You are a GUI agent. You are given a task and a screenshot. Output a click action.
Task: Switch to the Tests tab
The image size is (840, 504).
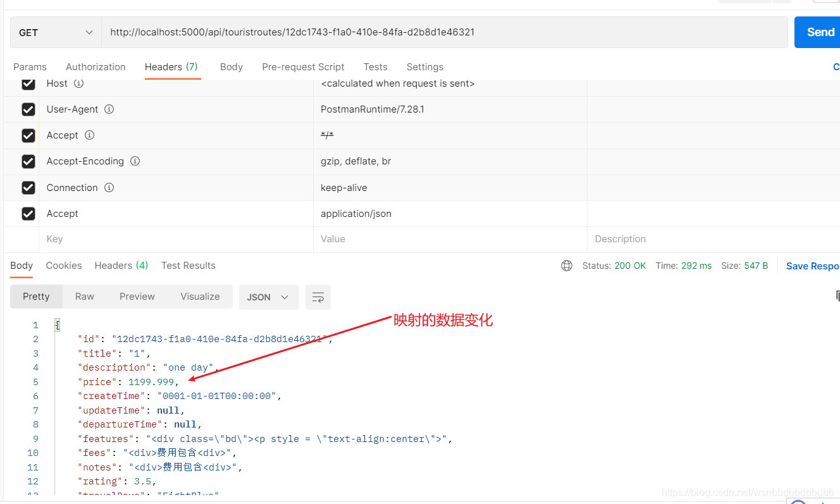[375, 67]
